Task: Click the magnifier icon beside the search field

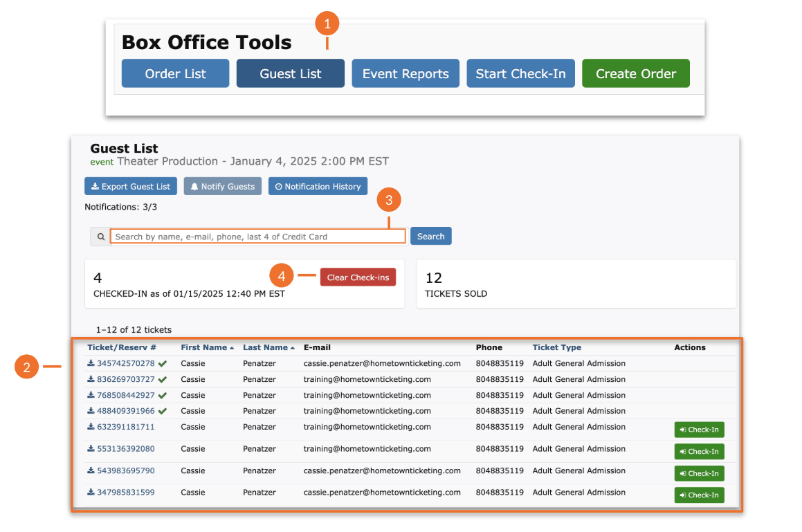Action: (x=100, y=237)
